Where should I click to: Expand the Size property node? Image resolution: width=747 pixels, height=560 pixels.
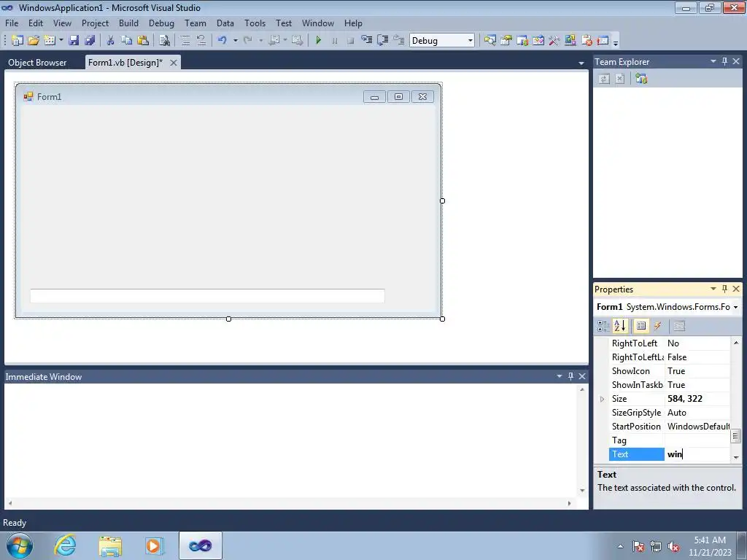[x=602, y=399]
